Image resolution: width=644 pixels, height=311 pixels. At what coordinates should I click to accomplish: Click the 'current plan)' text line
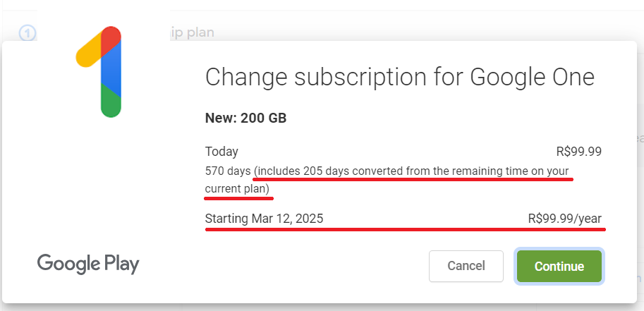(238, 189)
